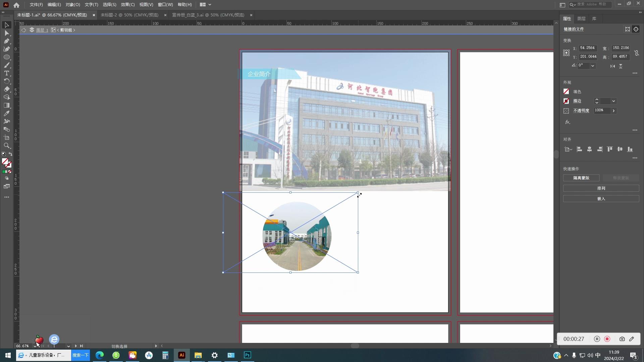Click the 嵌入 button
Screen dimensions: 644x362
(601, 199)
